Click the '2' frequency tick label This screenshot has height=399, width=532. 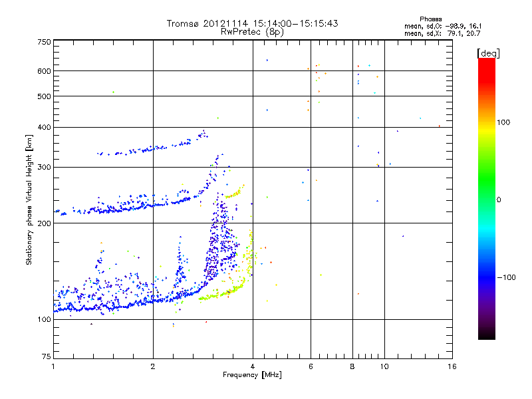coord(153,366)
